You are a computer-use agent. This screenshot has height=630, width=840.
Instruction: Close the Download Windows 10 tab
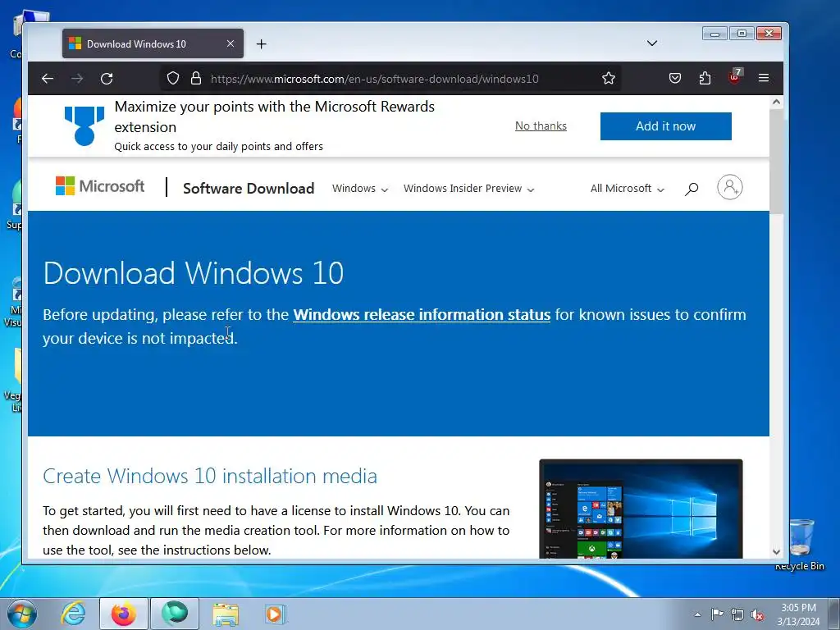pyautogui.click(x=231, y=43)
